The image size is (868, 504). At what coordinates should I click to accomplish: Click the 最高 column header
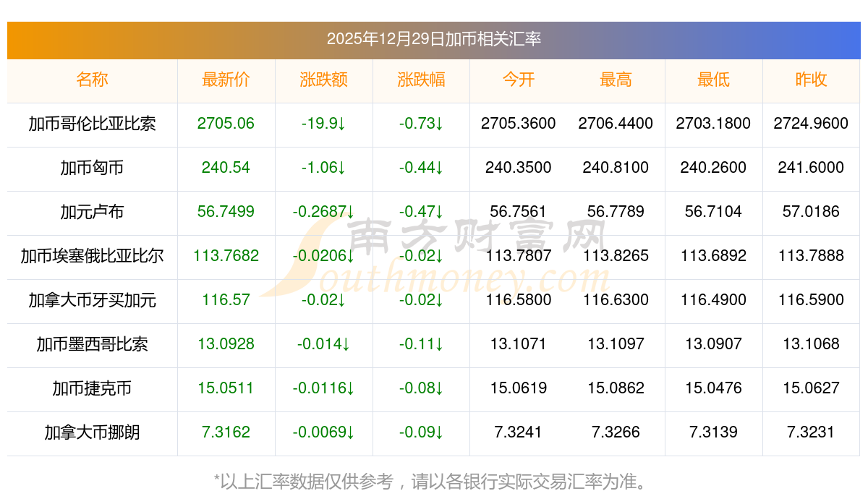[616, 80]
